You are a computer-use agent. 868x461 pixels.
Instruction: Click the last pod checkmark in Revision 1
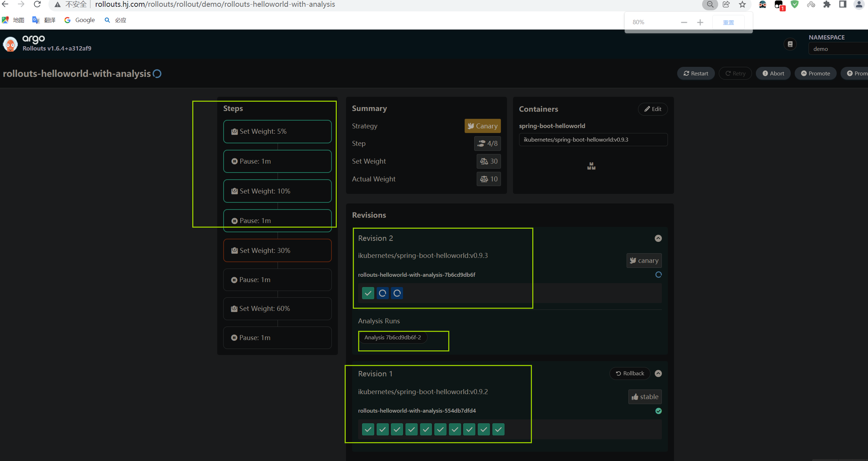click(x=498, y=429)
